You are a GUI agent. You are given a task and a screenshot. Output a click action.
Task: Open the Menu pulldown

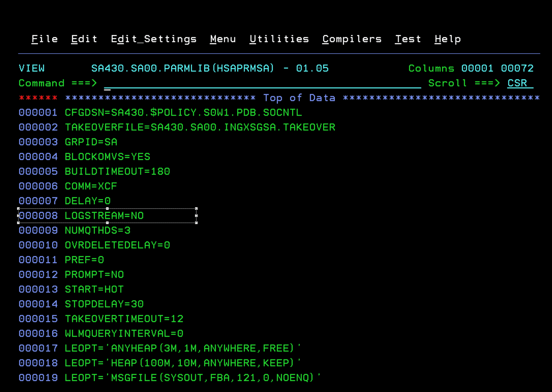point(223,39)
